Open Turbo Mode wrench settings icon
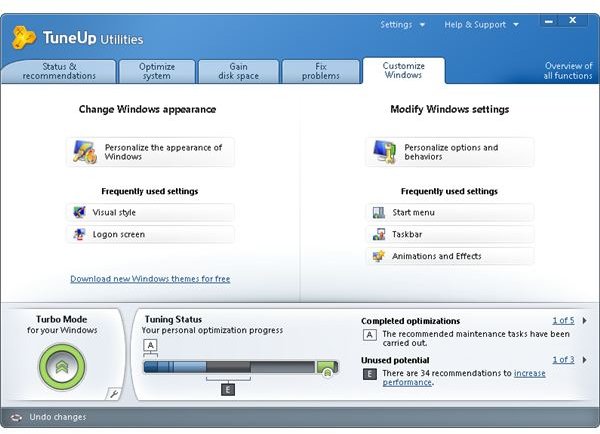Image resolution: width=600 pixels, height=434 pixels. pyautogui.click(x=114, y=394)
